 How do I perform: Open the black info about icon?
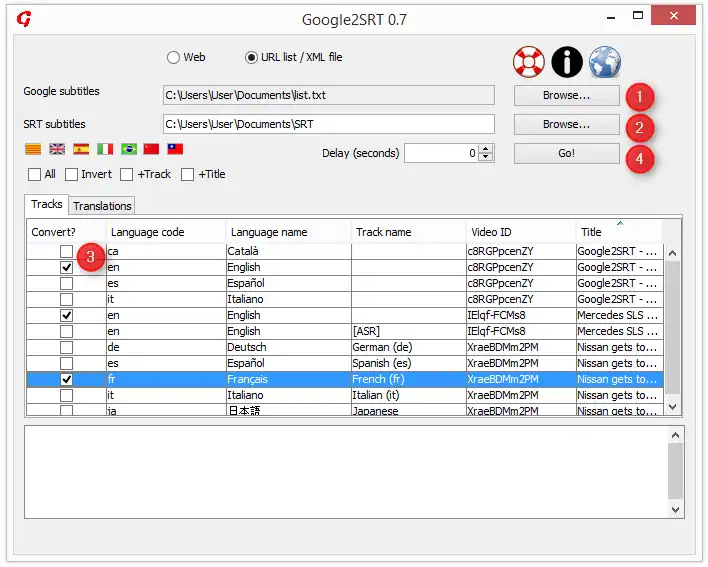click(x=567, y=62)
